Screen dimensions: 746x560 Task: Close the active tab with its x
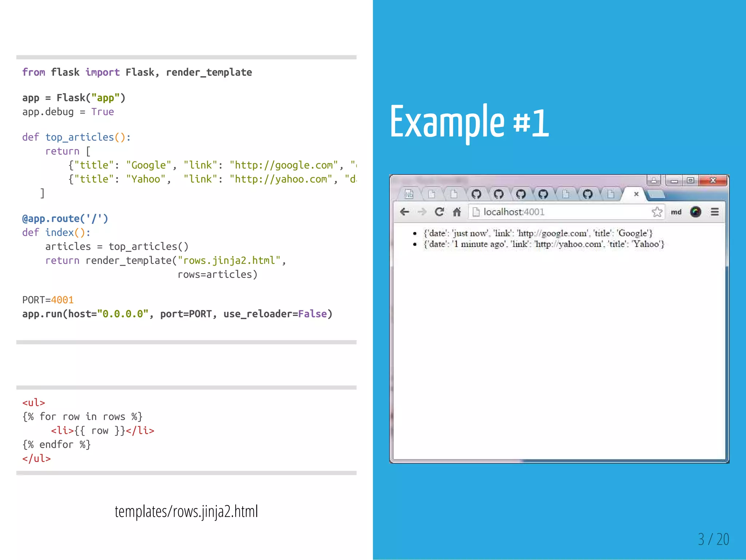coord(636,194)
